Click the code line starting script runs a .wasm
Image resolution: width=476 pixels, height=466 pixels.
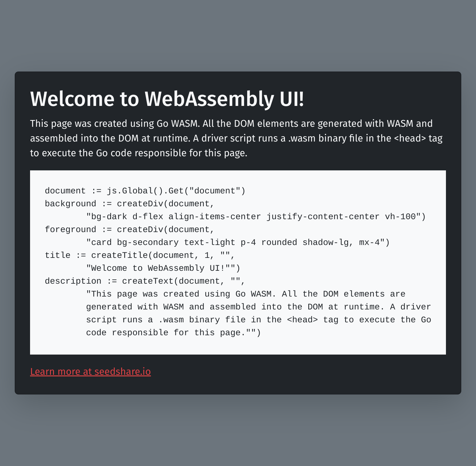click(259, 320)
